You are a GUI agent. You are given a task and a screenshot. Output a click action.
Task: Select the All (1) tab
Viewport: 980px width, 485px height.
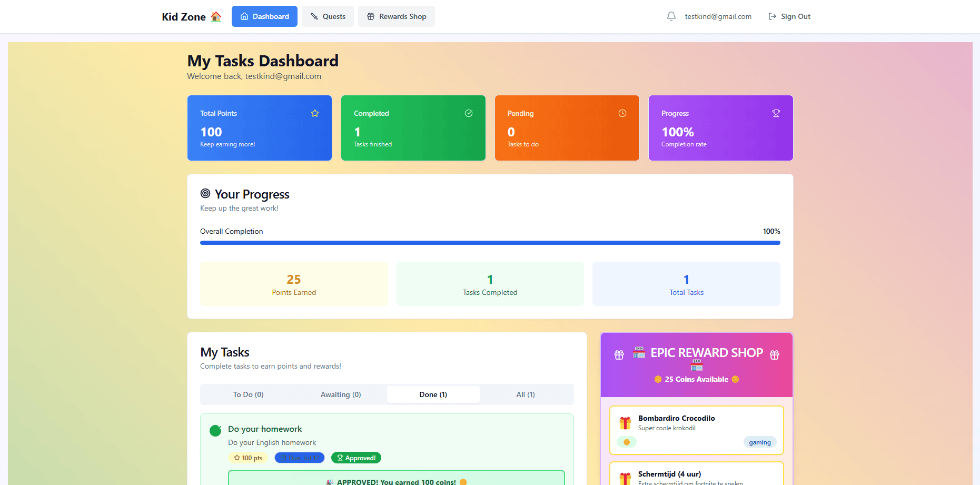(526, 394)
